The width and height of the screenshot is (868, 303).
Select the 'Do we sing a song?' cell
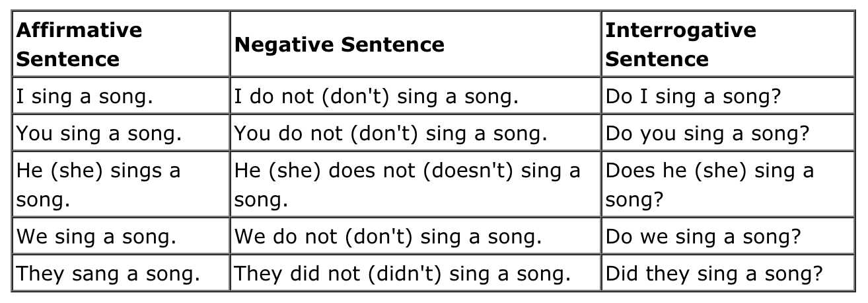(x=704, y=236)
